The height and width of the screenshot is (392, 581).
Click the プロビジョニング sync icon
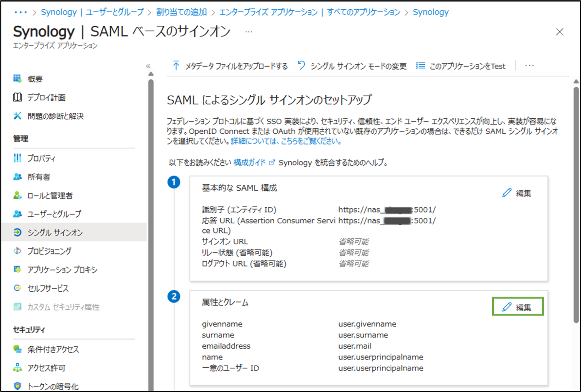coord(18,251)
